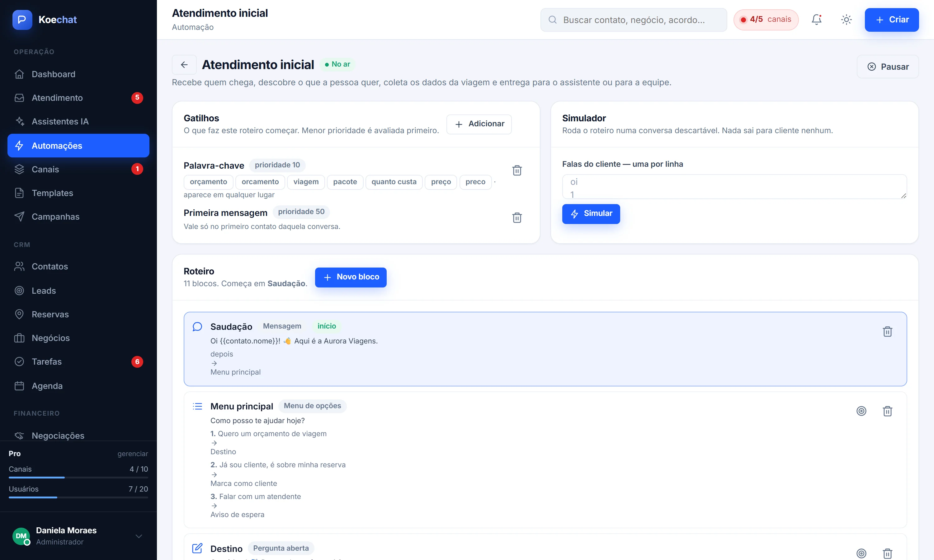The width and height of the screenshot is (934, 560).
Task: Open Negócios page
Action: click(78, 338)
